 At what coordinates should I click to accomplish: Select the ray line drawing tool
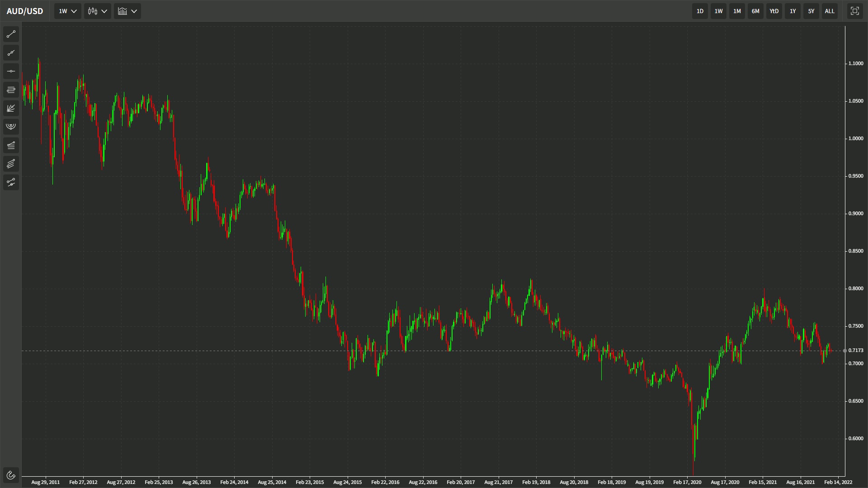click(11, 53)
